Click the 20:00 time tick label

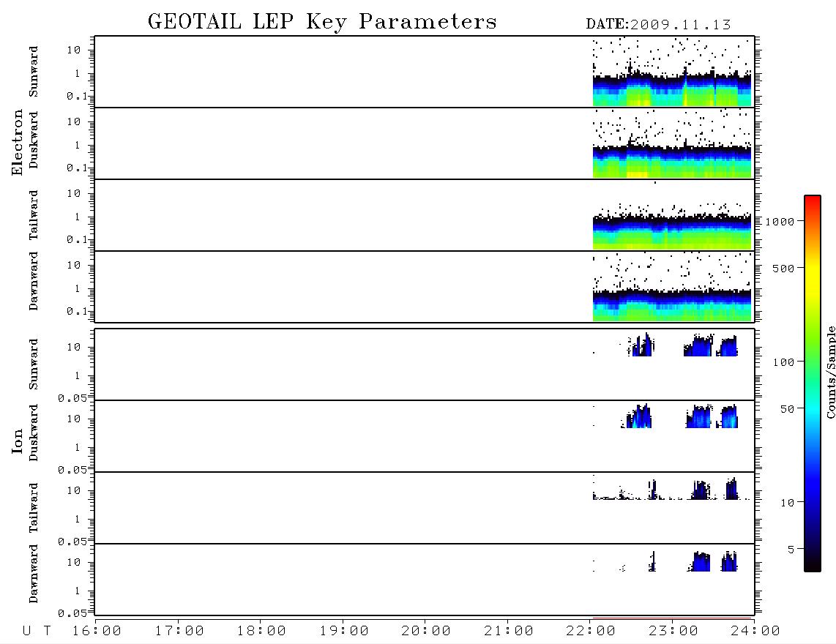(x=427, y=631)
